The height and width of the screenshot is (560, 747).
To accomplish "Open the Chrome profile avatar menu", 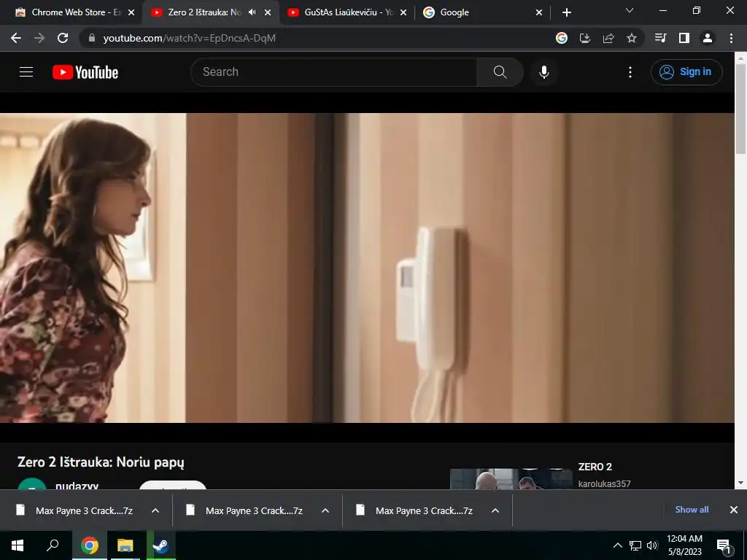I will [708, 38].
